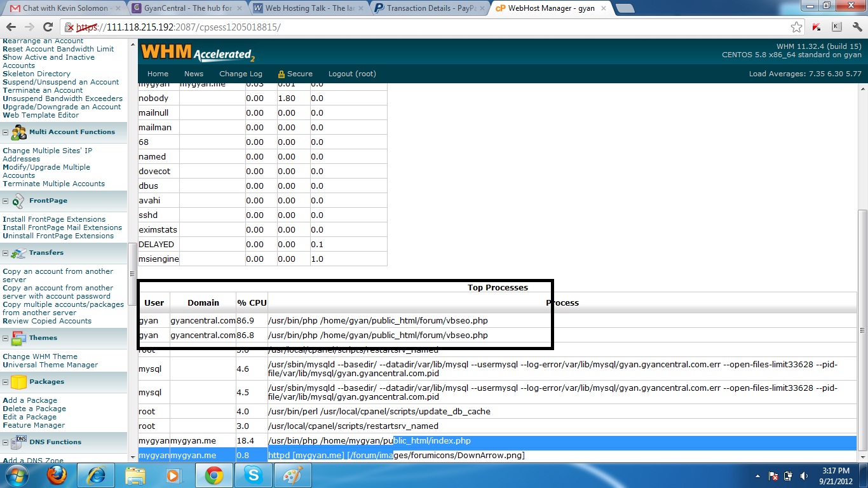
Task: Click the WHM Accelerated logo
Action: [x=198, y=52]
